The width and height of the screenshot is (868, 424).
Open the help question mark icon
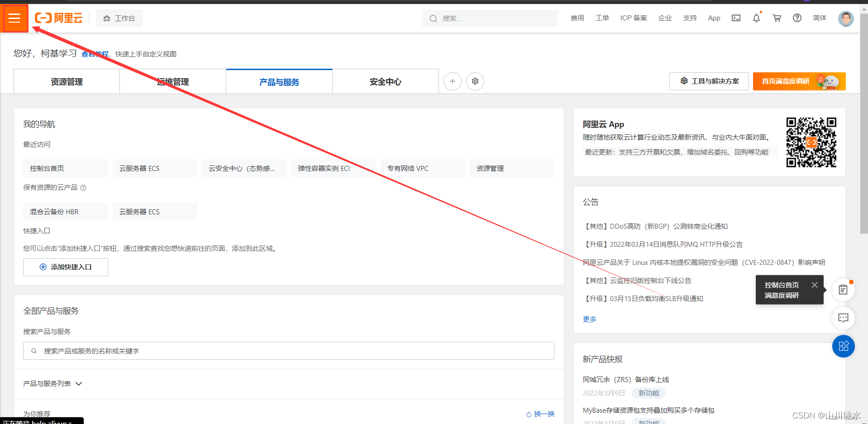[x=797, y=18]
